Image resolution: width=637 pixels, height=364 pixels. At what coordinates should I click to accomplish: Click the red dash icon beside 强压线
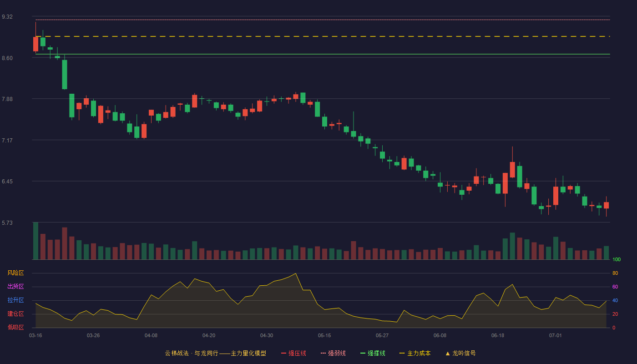click(283, 353)
